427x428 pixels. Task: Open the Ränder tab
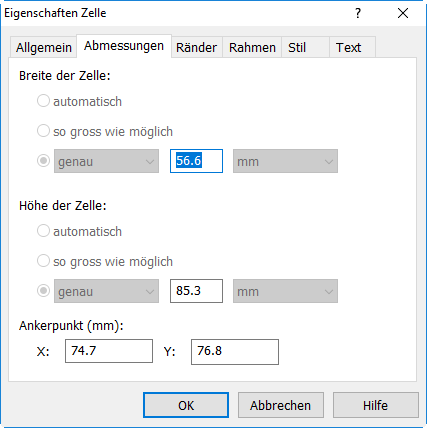click(196, 48)
